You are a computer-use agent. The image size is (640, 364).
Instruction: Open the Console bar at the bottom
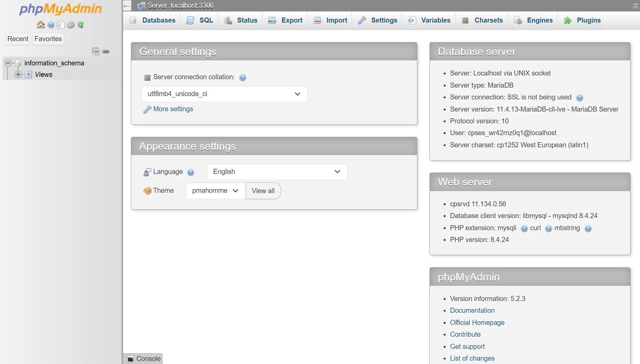pyautogui.click(x=144, y=359)
